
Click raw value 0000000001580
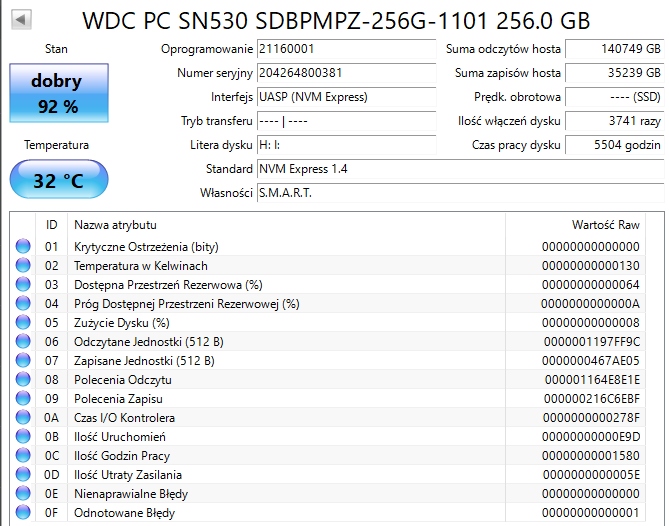590,456
